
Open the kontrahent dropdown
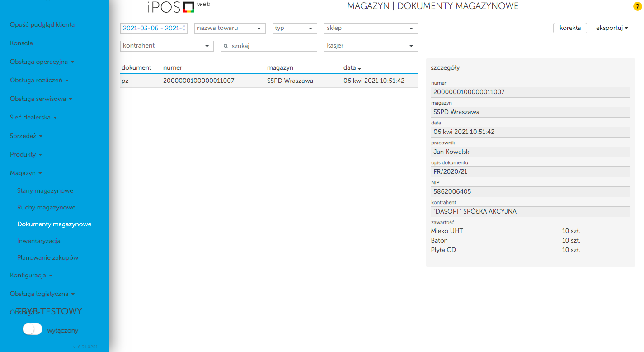[x=167, y=46]
